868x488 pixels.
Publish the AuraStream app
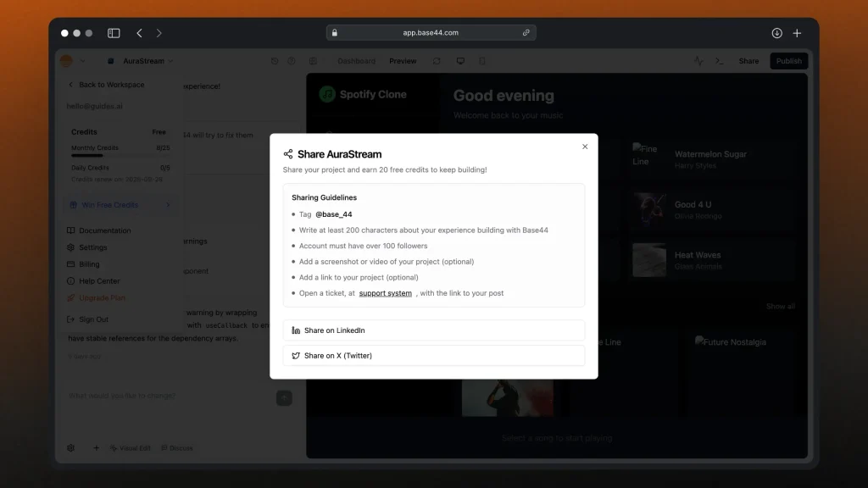pos(789,61)
